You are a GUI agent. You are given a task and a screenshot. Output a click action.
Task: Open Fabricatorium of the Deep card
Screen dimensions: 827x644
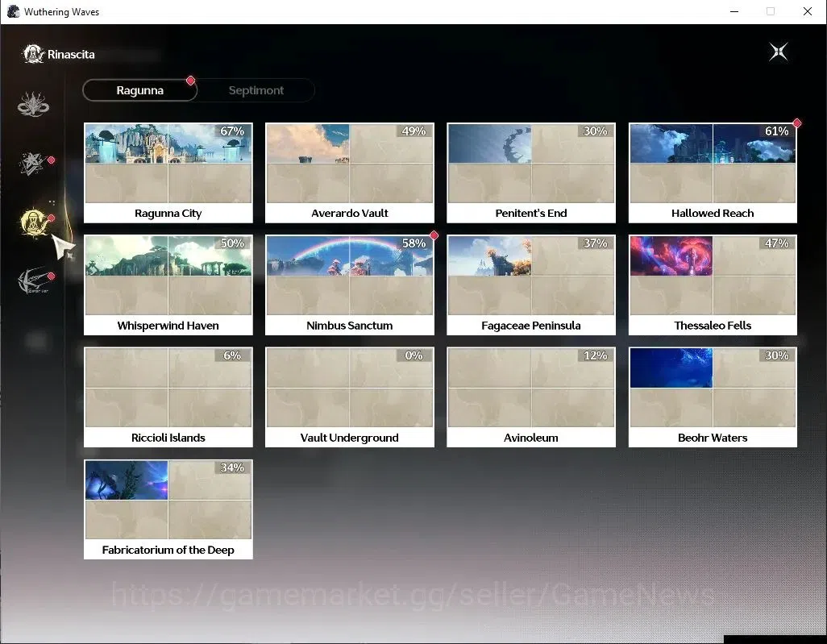click(168, 509)
